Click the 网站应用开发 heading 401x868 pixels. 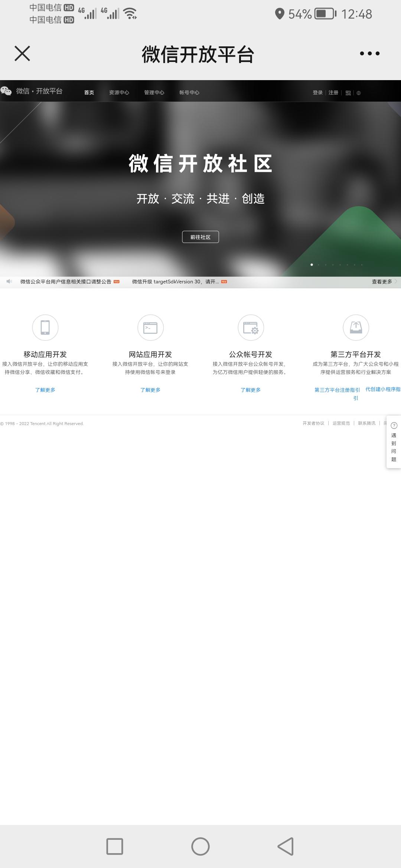coord(150,354)
